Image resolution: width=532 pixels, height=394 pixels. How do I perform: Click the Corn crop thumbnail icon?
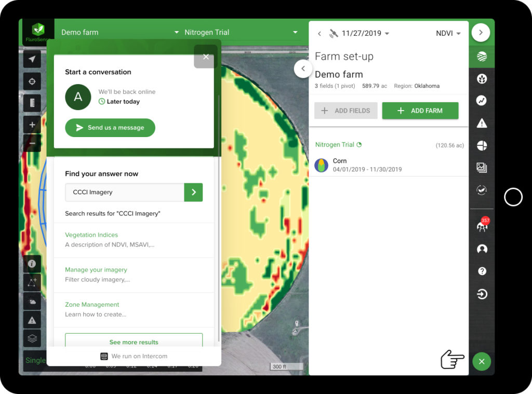click(x=321, y=165)
